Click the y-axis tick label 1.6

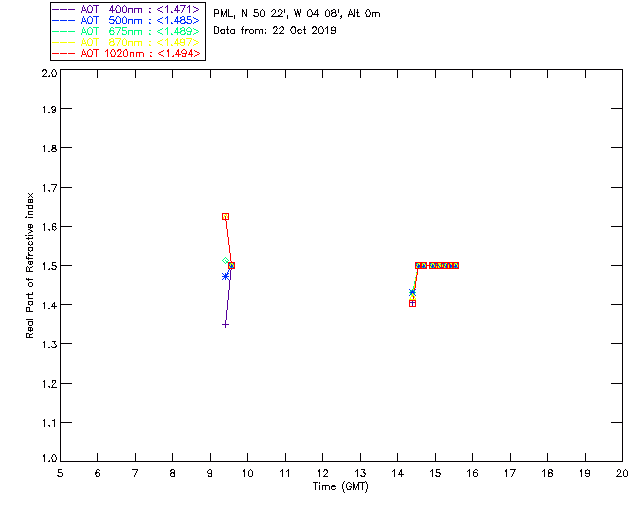(49, 227)
